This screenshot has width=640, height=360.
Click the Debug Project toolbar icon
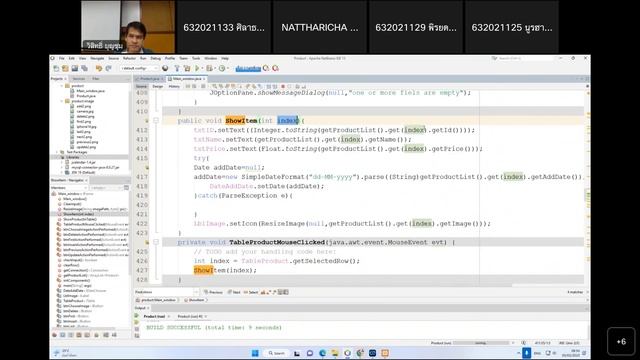[209, 68]
